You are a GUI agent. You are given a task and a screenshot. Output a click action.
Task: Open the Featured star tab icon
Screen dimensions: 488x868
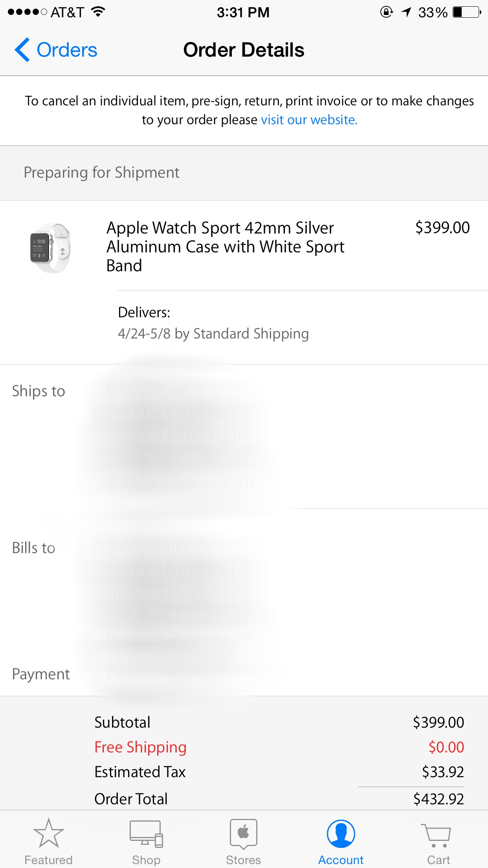[48, 833]
